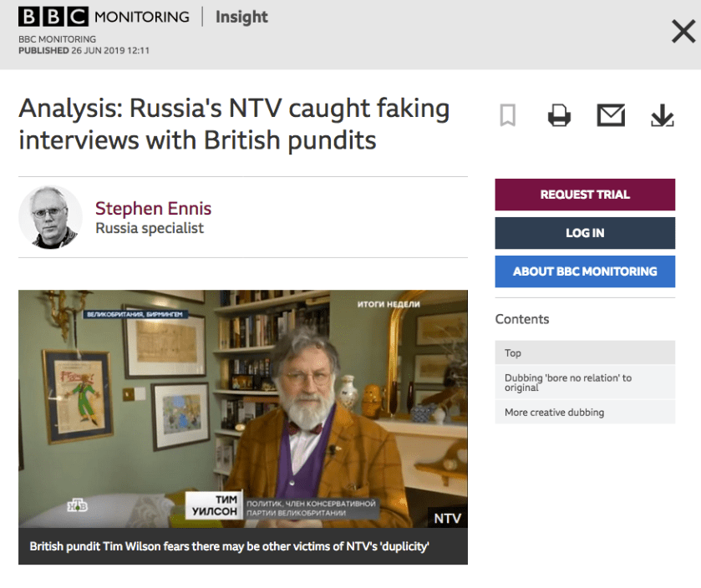Bookmark this article with the bookmark icon
Image resolution: width=701 pixels, height=588 pixels.
tap(507, 115)
